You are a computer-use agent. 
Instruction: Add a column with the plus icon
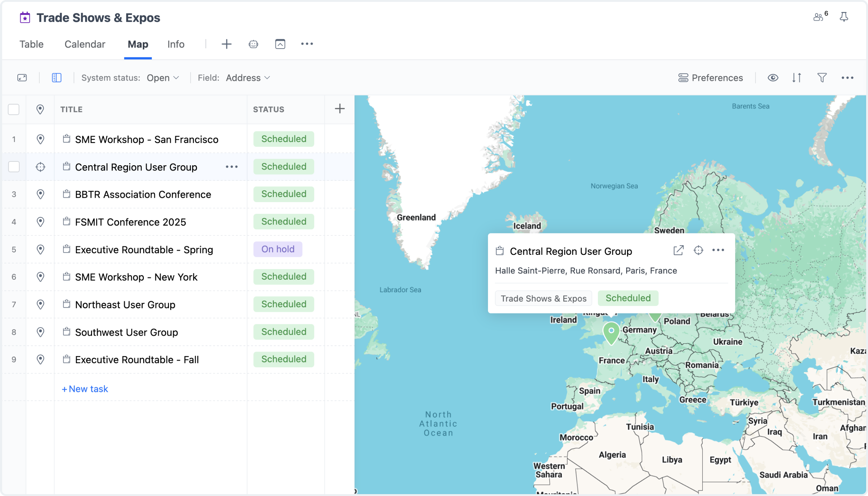click(x=340, y=109)
